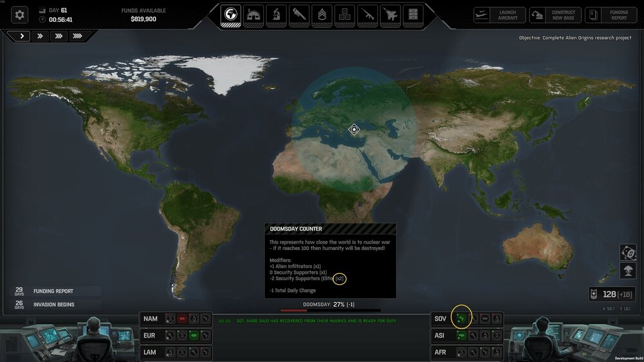Viewport: 644px width, 362px height.
Task: Click AFR row's dollar icon
Action: pyautogui.click(x=461, y=352)
